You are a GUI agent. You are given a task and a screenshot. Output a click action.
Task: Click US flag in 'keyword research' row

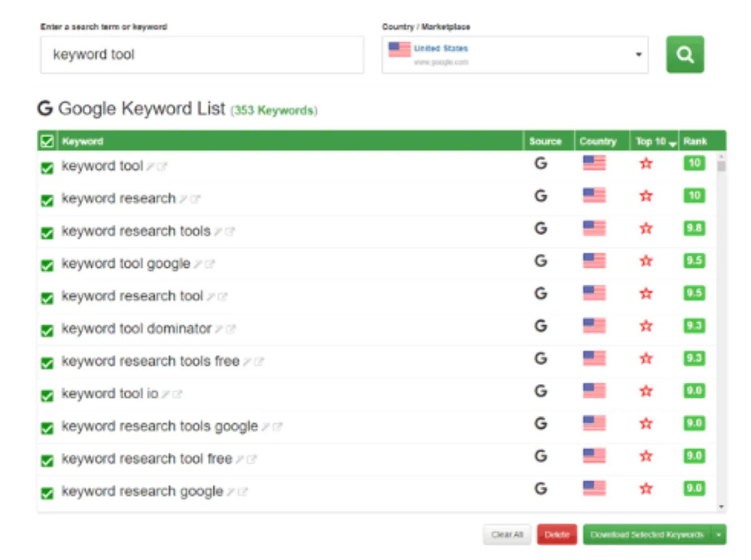click(594, 196)
